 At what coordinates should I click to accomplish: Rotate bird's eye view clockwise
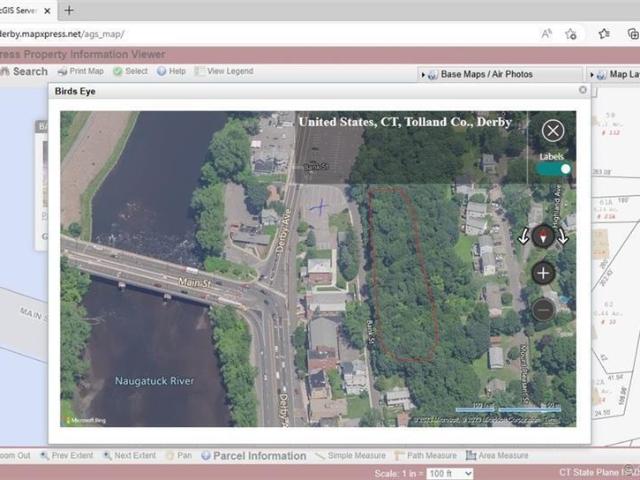(563, 237)
